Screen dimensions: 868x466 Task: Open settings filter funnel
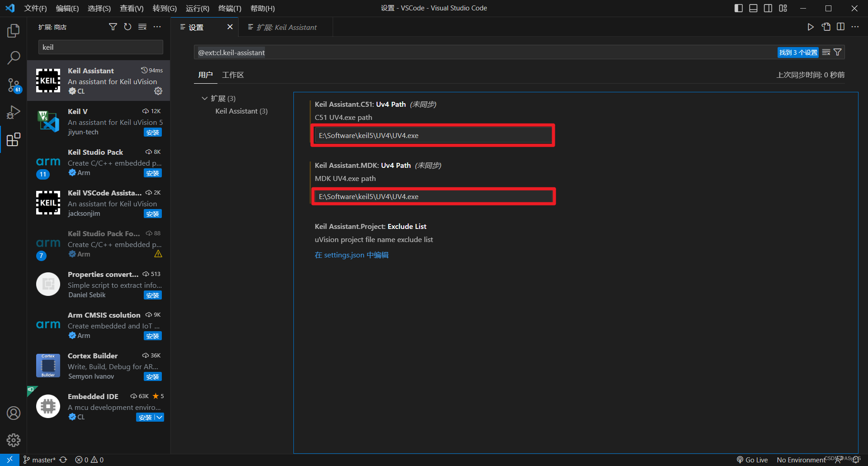(838, 52)
